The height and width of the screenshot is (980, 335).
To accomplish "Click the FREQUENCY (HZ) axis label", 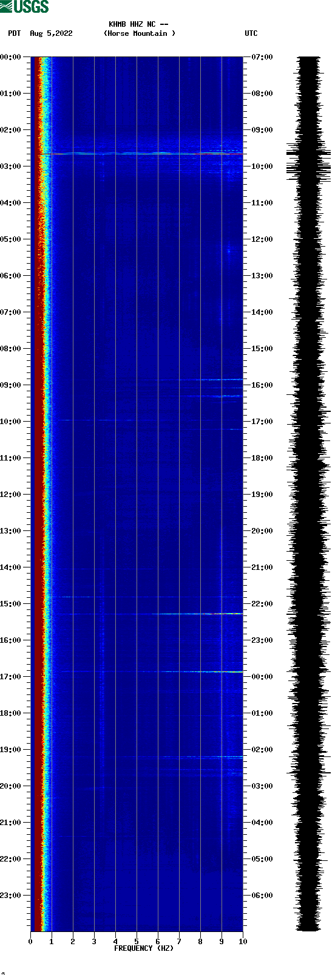I will tap(144, 948).
